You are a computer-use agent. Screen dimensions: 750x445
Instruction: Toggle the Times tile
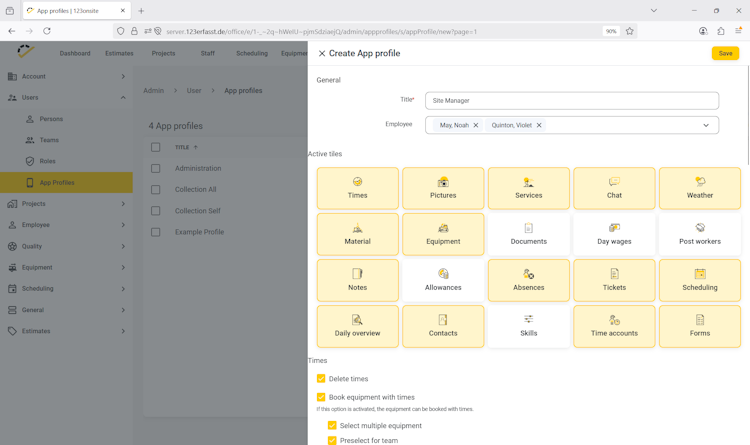(357, 188)
